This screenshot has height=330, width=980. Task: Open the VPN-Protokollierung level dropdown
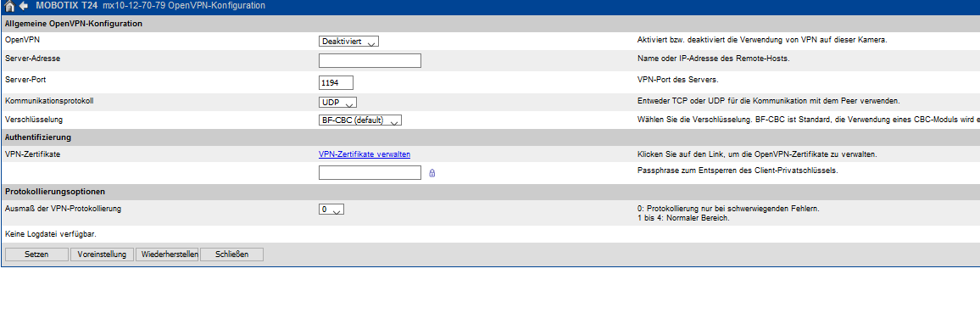click(x=331, y=210)
